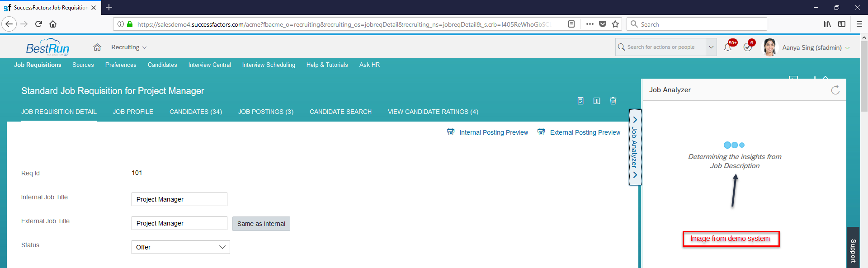Click Aanya Sing's profile photo
Image resolution: width=868 pixels, height=268 pixels.
click(x=769, y=47)
